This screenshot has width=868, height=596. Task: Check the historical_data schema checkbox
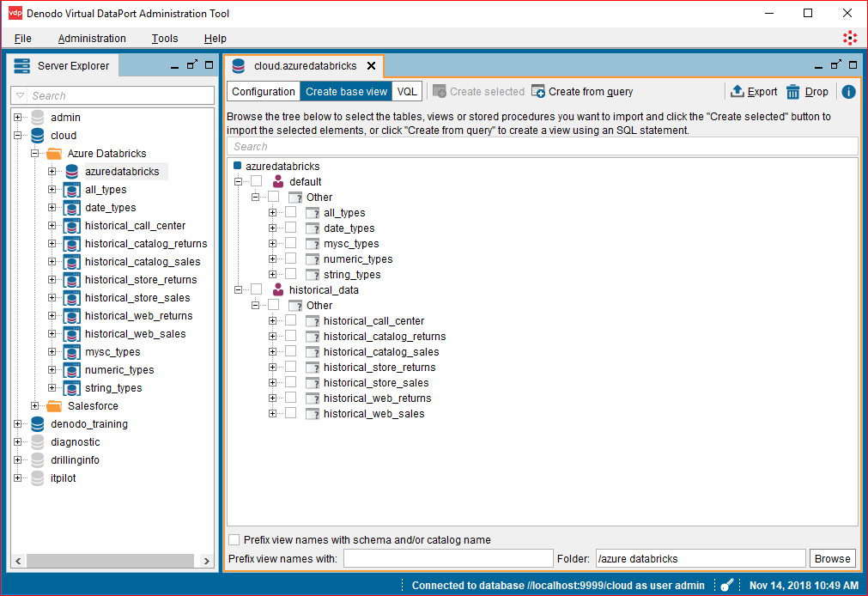pyautogui.click(x=257, y=289)
